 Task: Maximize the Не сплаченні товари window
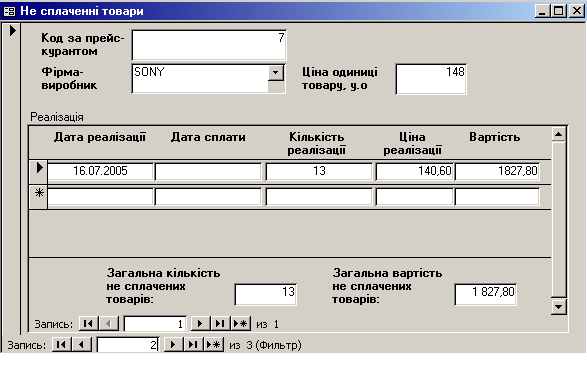pyautogui.click(x=558, y=11)
